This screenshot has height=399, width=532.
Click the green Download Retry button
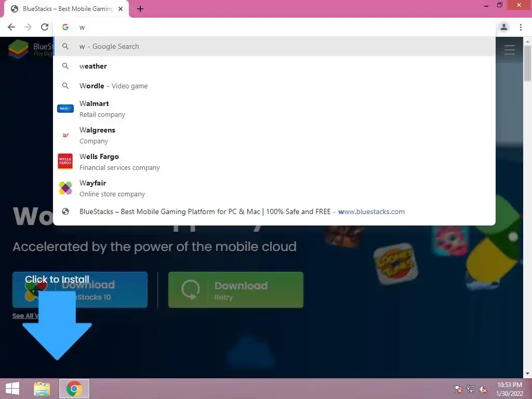(x=236, y=290)
